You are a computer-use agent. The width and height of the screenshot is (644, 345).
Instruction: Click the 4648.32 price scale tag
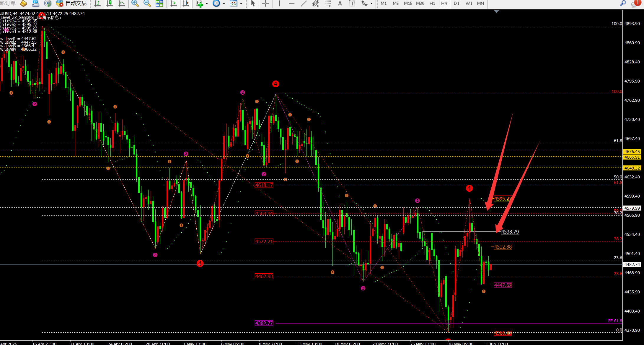click(632, 168)
